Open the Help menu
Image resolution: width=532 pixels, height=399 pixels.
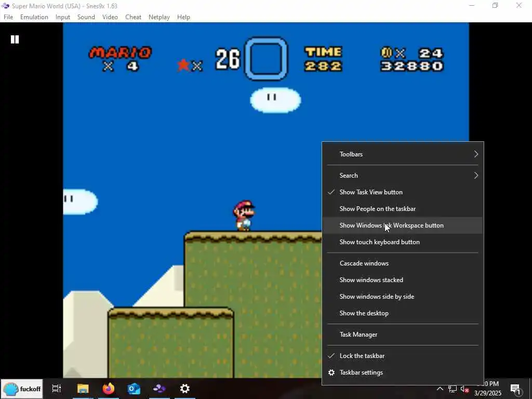[x=183, y=17]
